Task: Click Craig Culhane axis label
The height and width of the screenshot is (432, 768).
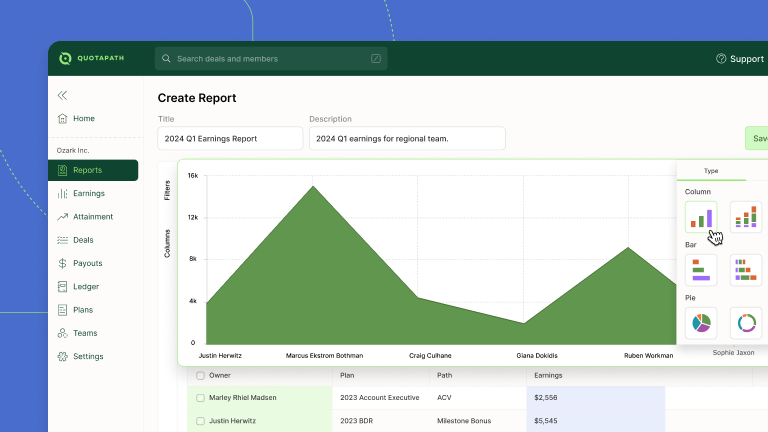Action: point(430,356)
